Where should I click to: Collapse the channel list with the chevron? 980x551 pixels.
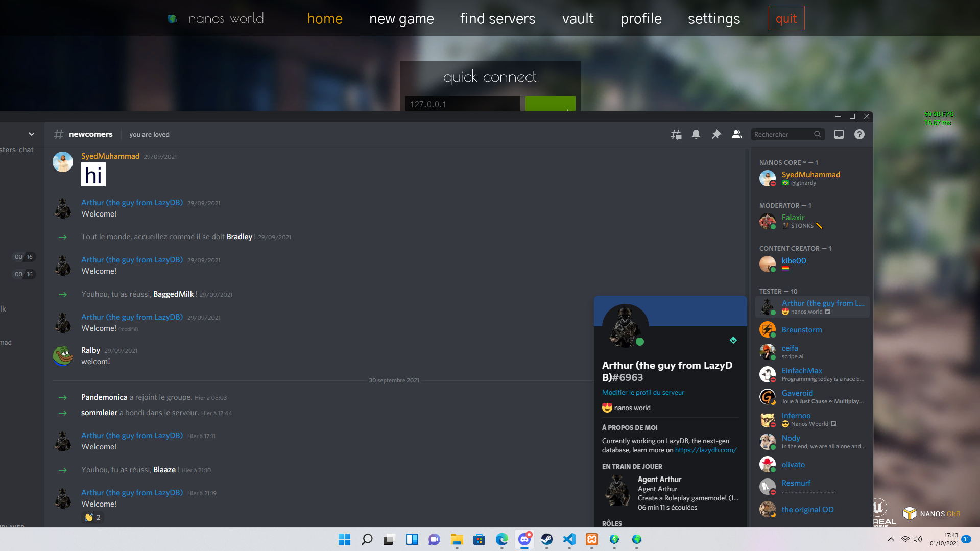click(32, 134)
